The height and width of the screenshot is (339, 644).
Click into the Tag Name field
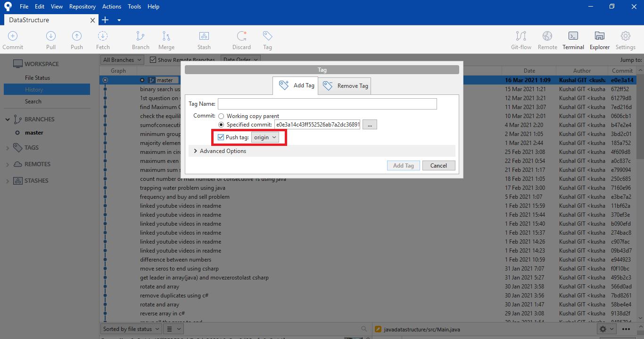click(x=327, y=104)
